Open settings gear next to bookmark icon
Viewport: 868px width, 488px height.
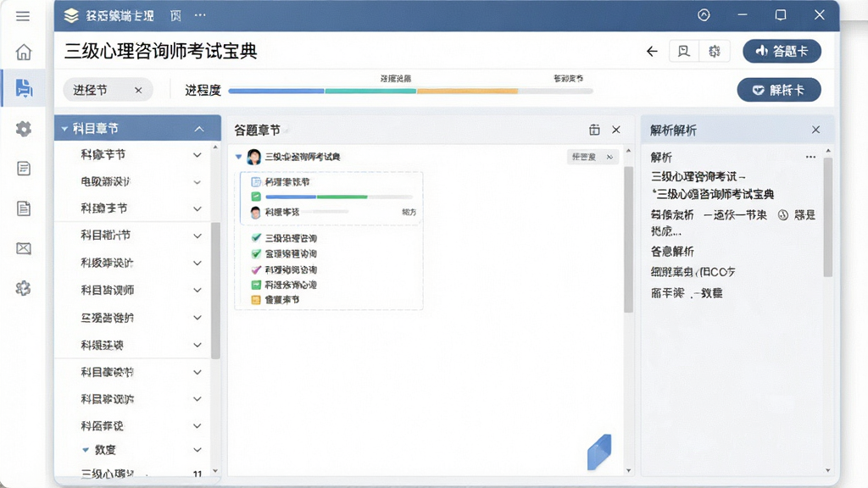(714, 52)
